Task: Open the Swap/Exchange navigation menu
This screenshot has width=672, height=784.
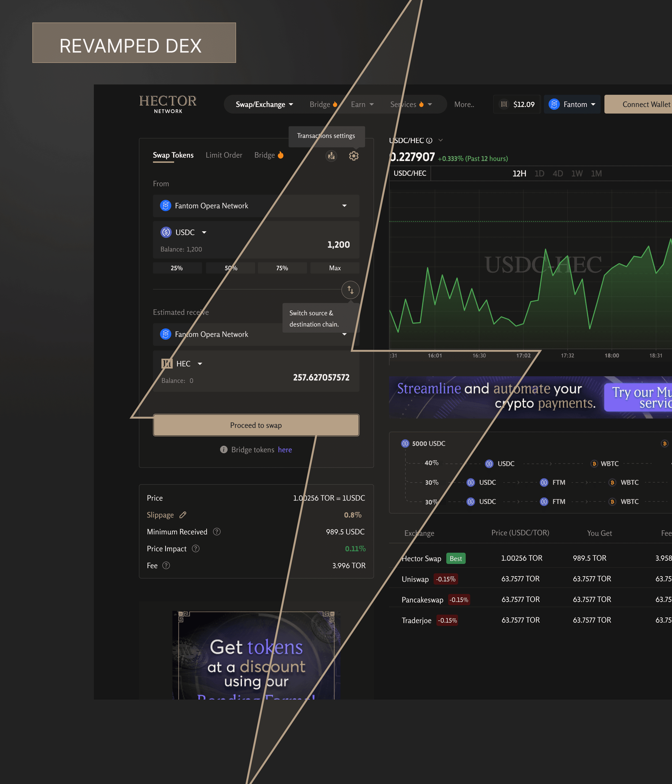Action: pyautogui.click(x=264, y=104)
